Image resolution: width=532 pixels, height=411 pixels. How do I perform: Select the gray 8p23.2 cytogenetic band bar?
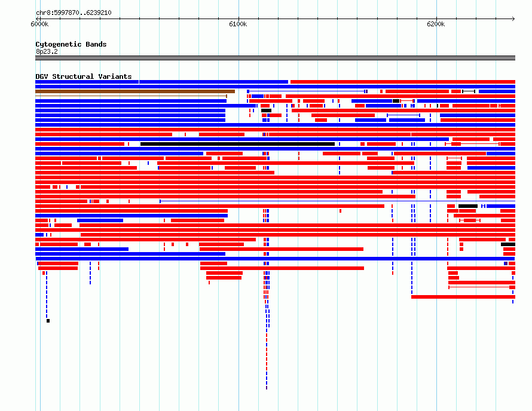click(275, 58)
